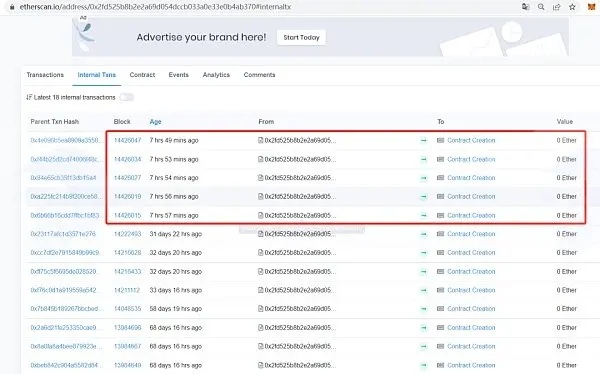This screenshot has width=600, height=374.
Task: Click From contract icon in 7 hrs 56 mins row
Action: pos(261,196)
